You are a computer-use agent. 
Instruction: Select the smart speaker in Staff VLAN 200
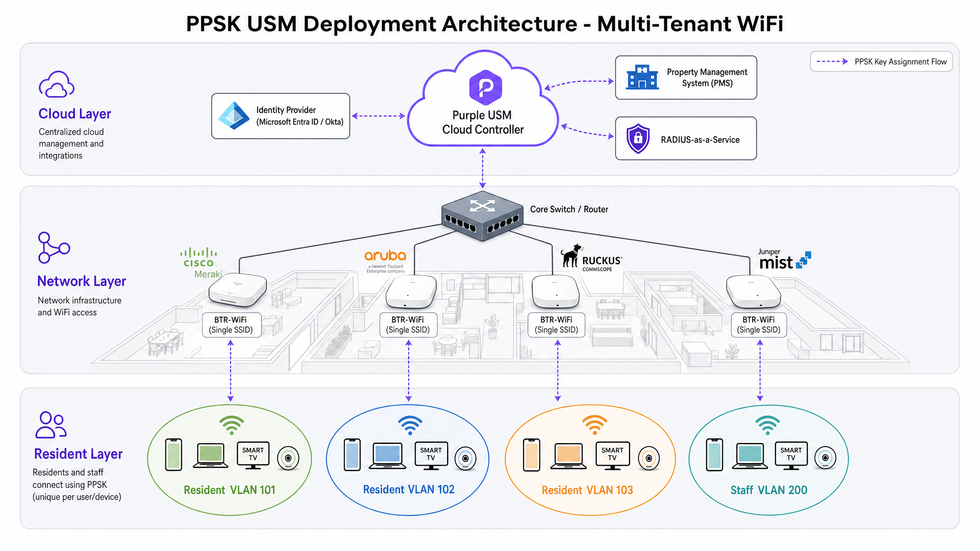click(x=825, y=458)
